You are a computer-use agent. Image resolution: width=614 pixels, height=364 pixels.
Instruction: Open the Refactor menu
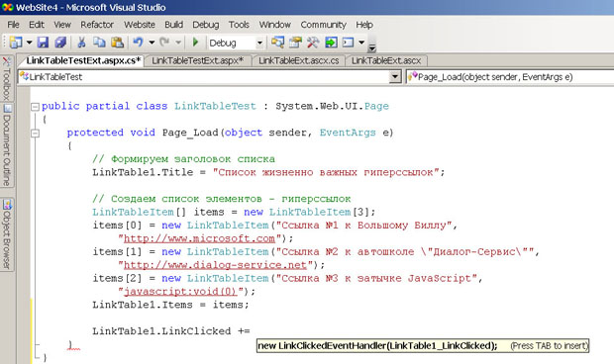click(97, 25)
